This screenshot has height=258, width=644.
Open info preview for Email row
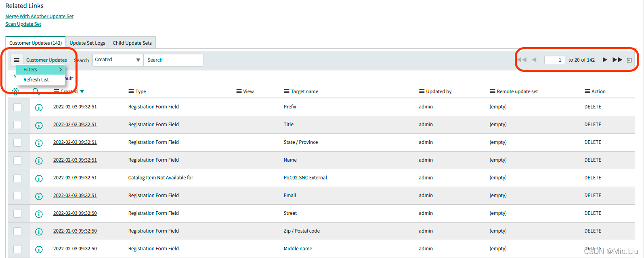click(39, 196)
